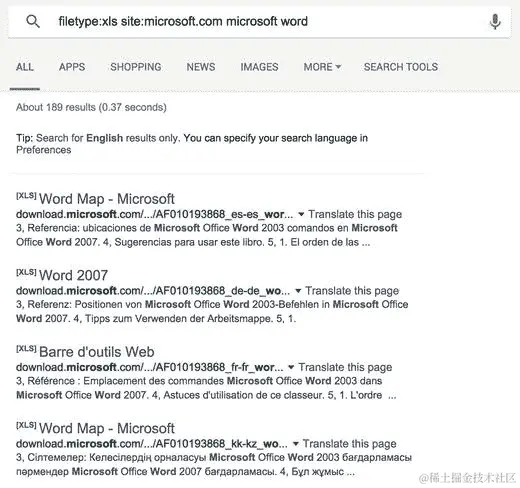The width and height of the screenshot is (520, 488).
Task: Click the es-es download.microsoft.com URL
Action: (x=155, y=214)
